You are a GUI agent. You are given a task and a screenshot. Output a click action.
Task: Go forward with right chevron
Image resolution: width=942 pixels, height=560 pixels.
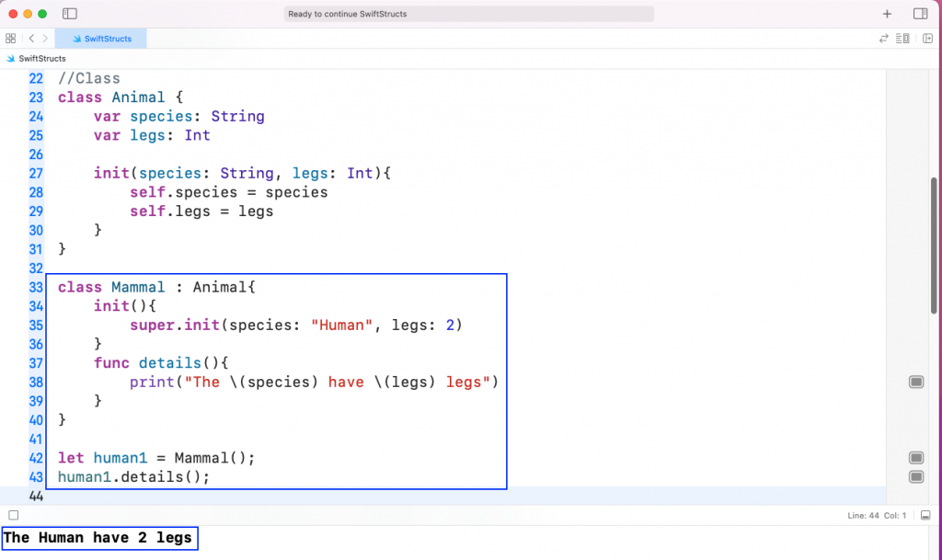[45, 39]
